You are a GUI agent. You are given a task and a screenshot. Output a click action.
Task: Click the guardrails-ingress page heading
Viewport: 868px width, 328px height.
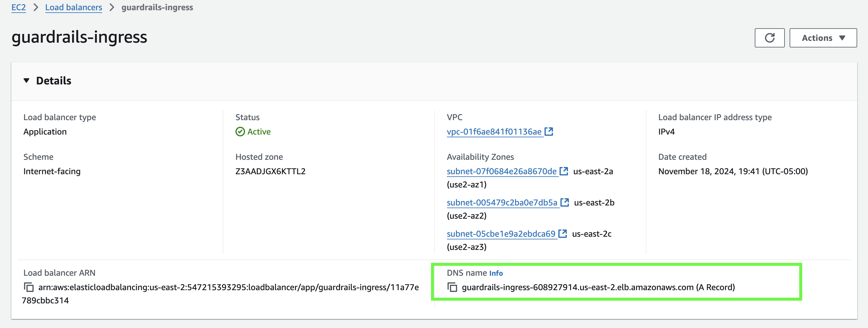tap(79, 37)
